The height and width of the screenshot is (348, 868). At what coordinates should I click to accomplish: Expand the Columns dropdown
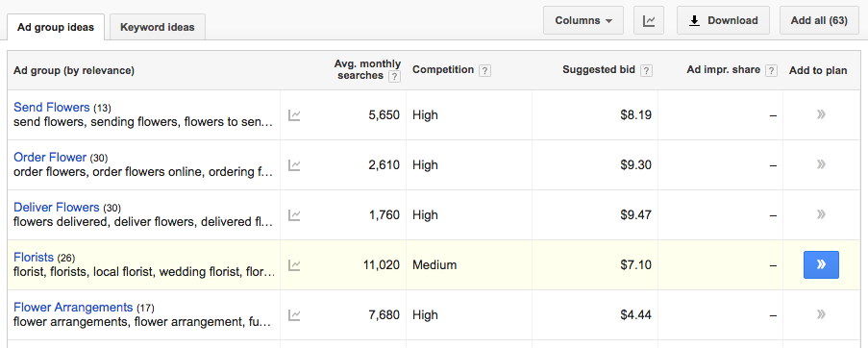583,20
